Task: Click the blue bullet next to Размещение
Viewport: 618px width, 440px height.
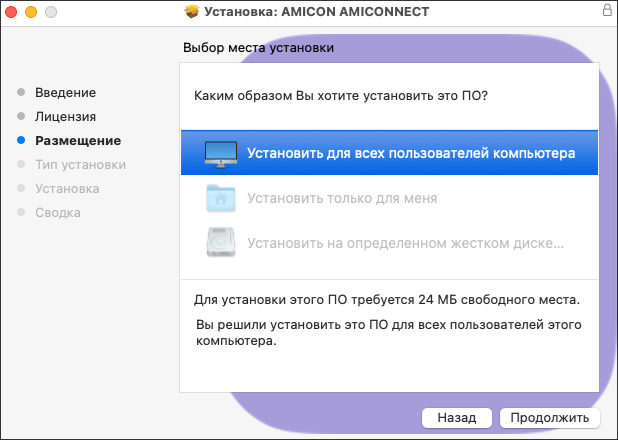Action: point(20,141)
